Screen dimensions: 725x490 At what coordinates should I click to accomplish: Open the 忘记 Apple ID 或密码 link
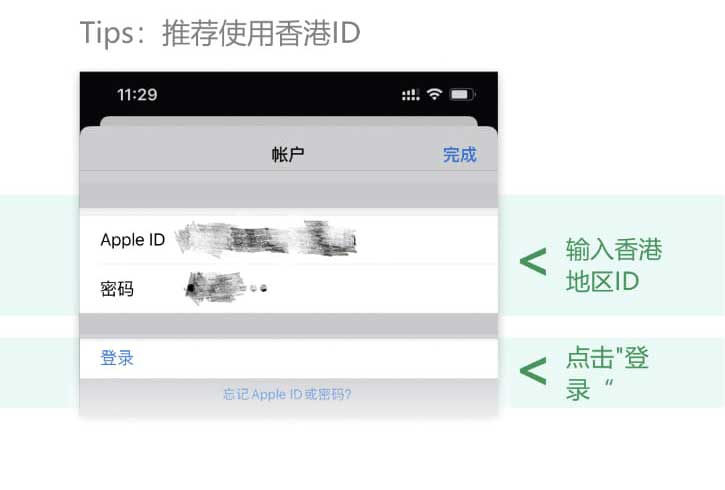click(x=287, y=394)
